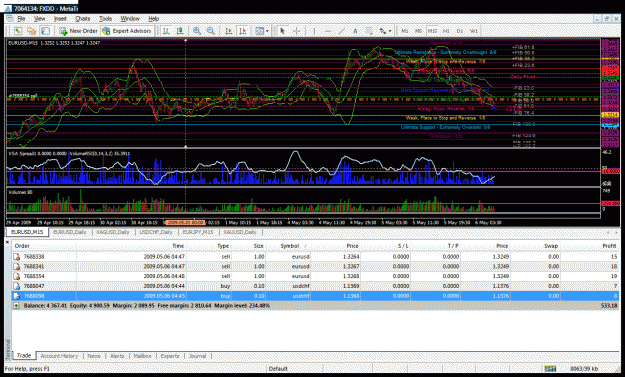The width and height of the screenshot is (625, 377).
Task: Toggle the Chart Shift icon
Action: 242,31
